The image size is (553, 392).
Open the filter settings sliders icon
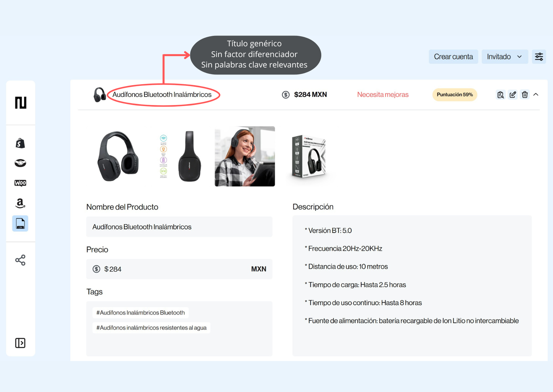(x=539, y=57)
